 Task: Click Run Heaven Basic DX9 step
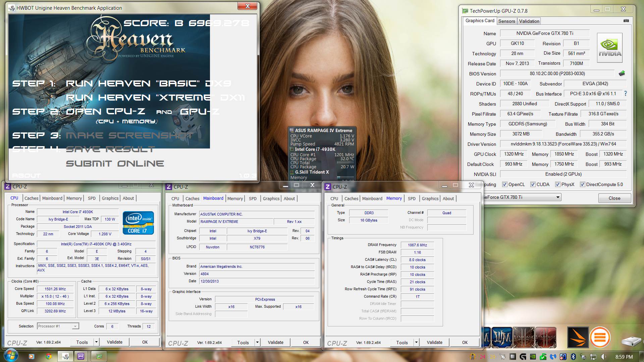coord(148,83)
